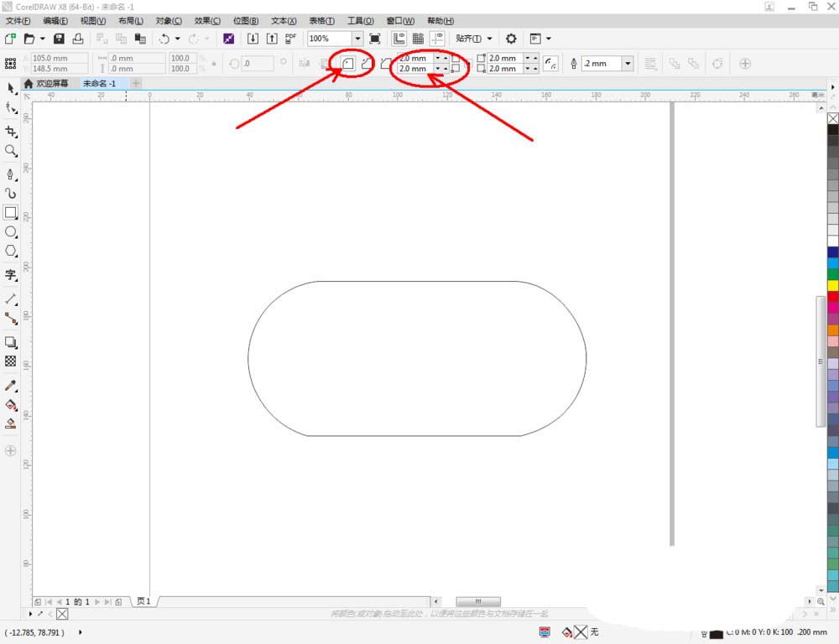Viewport: 839px width, 644px height.
Task: Choose the round corner option
Action: tap(348, 64)
